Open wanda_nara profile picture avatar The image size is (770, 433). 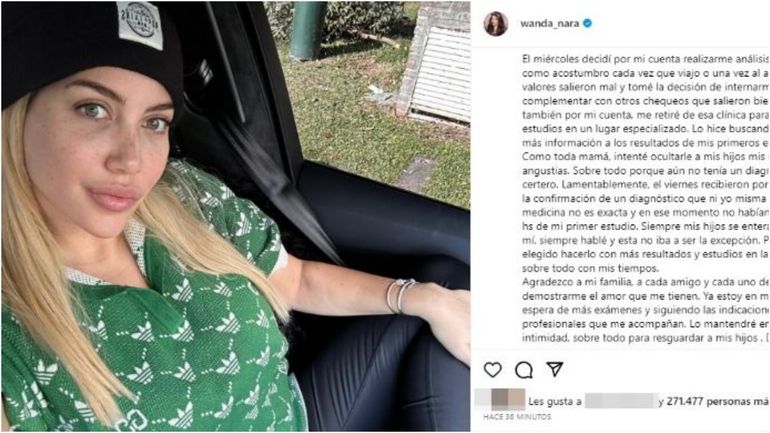(495, 24)
